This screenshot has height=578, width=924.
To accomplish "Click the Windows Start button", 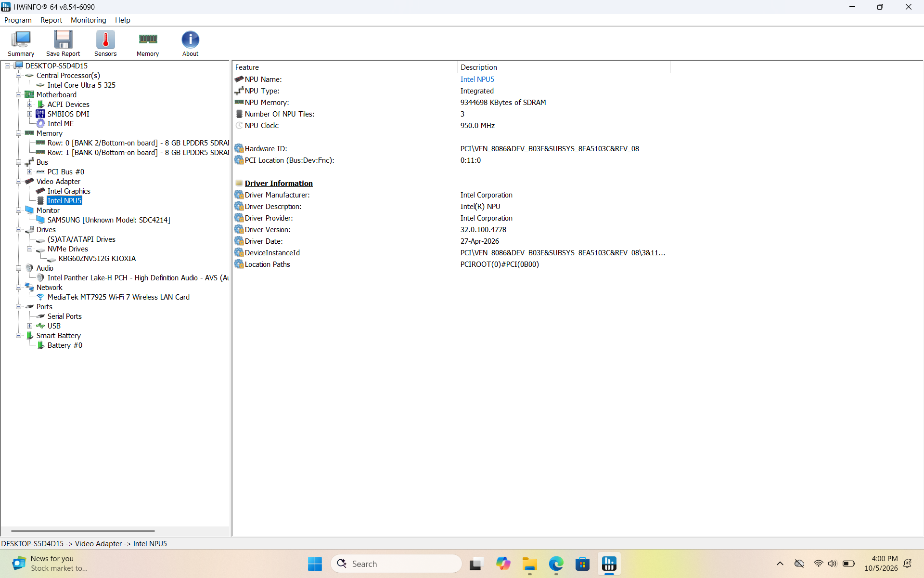I will 315,564.
